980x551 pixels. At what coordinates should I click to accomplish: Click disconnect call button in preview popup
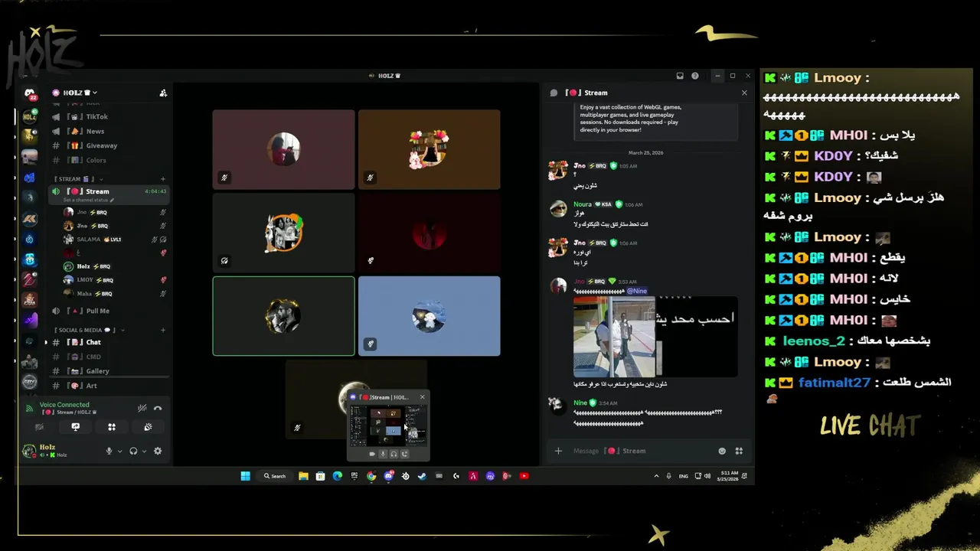click(404, 454)
